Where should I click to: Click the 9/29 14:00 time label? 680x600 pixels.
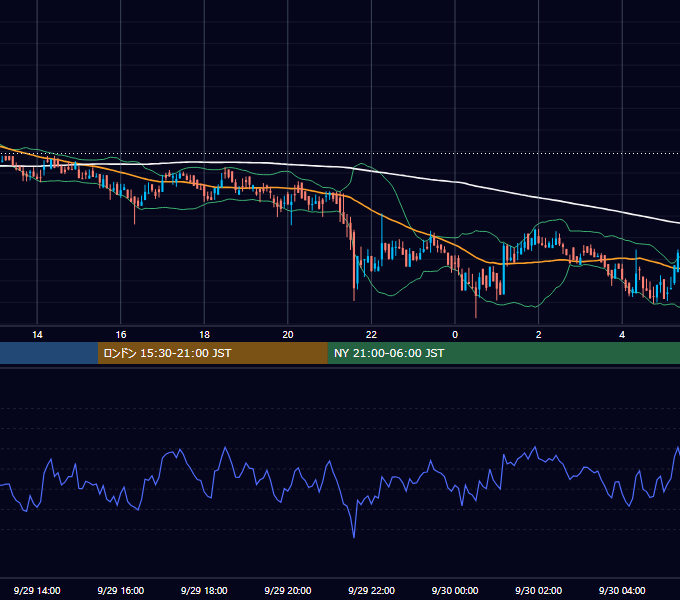pyautogui.click(x=37, y=590)
